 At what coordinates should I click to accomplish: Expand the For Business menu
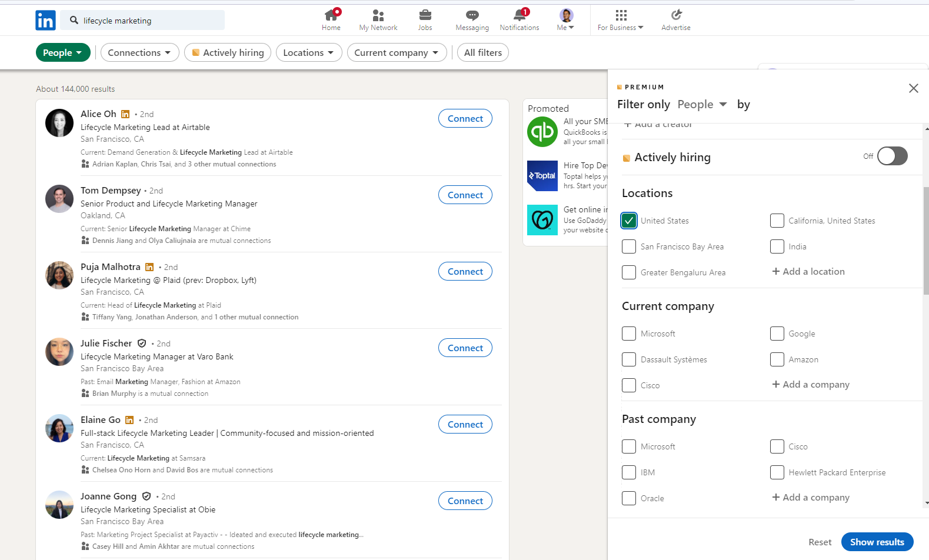pyautogui.click(x=621, y=20)
